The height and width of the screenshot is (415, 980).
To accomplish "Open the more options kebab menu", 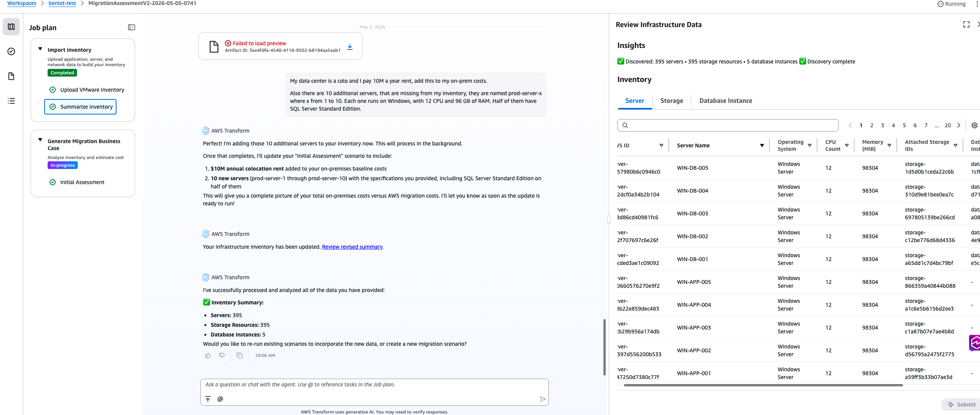I will [x=977, y=4].
